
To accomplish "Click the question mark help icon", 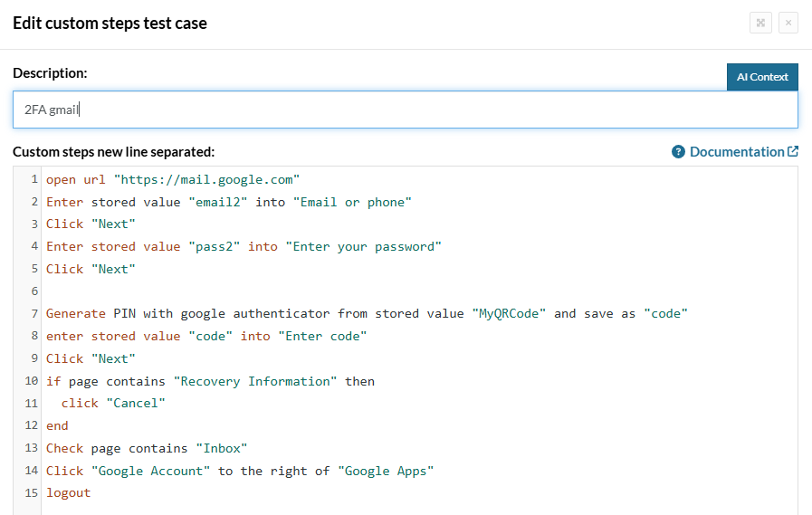I will point(678,152).
